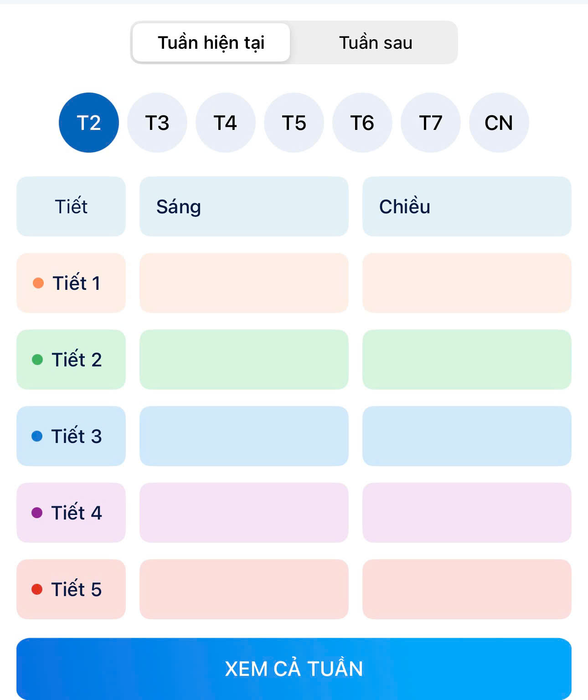The height and width of the screenshot is (700, 588).
Task: Switch to the Tuần sau tab
Action: (375, 42)
